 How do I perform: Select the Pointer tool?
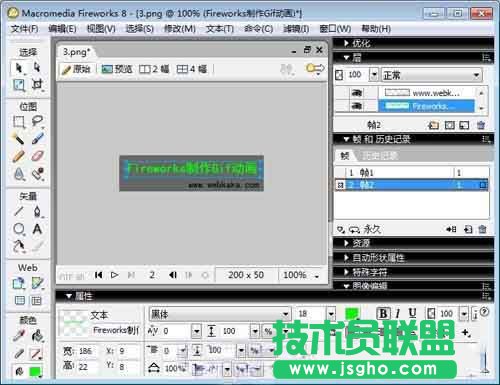click(x=19, y=68)
